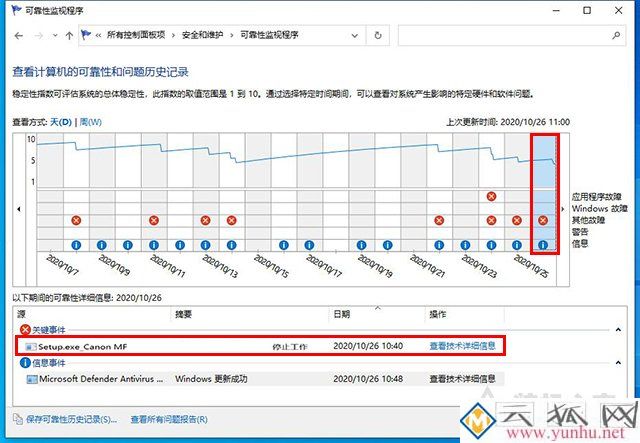Screen dimensions: 640x443
Task: Sort by the 摘要 column header
Action: click(x=250, y=314)
